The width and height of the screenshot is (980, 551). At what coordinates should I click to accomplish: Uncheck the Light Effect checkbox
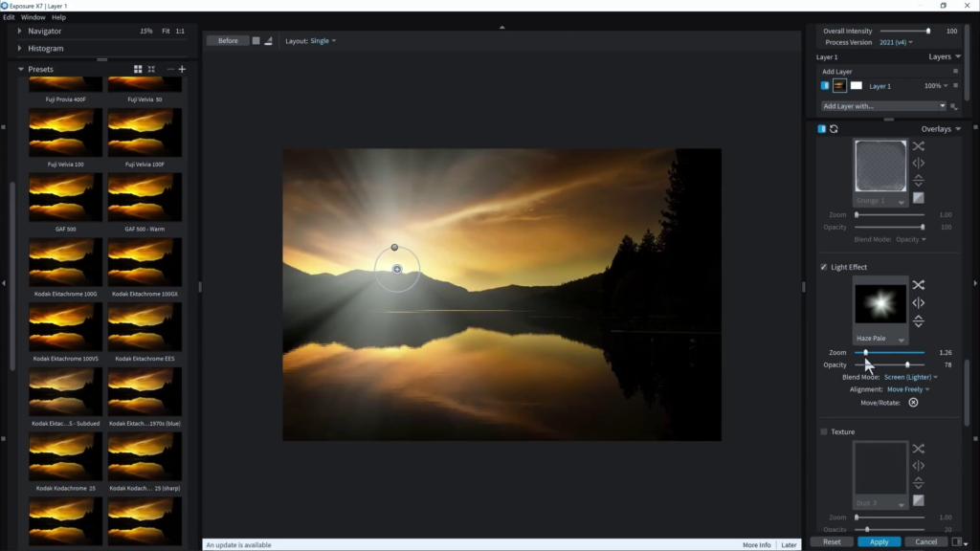pyautogui.click(x=824, y=267)
